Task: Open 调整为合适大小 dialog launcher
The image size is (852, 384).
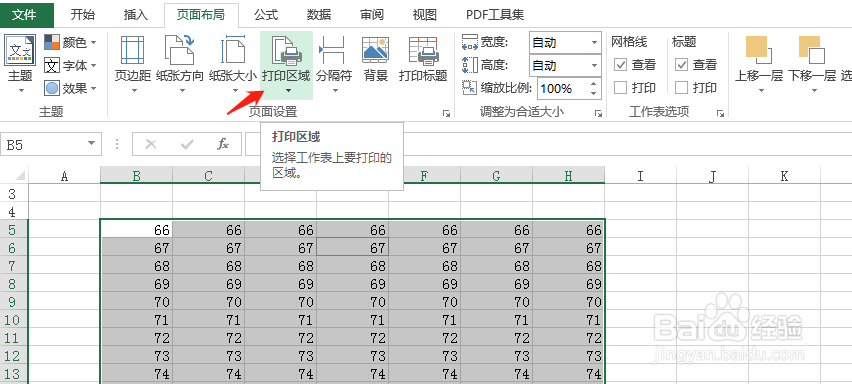Action: point(598,113)
